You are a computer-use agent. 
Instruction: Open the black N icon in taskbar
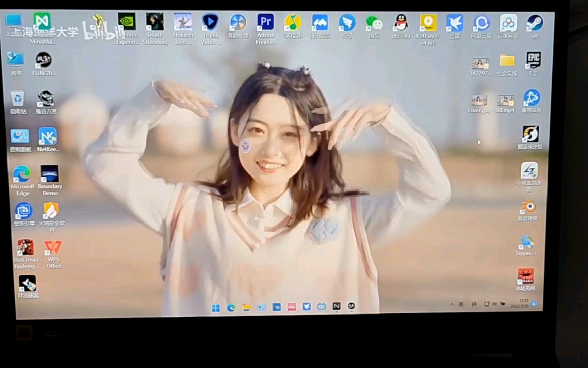pyautogui.click(x=337, y=306)
